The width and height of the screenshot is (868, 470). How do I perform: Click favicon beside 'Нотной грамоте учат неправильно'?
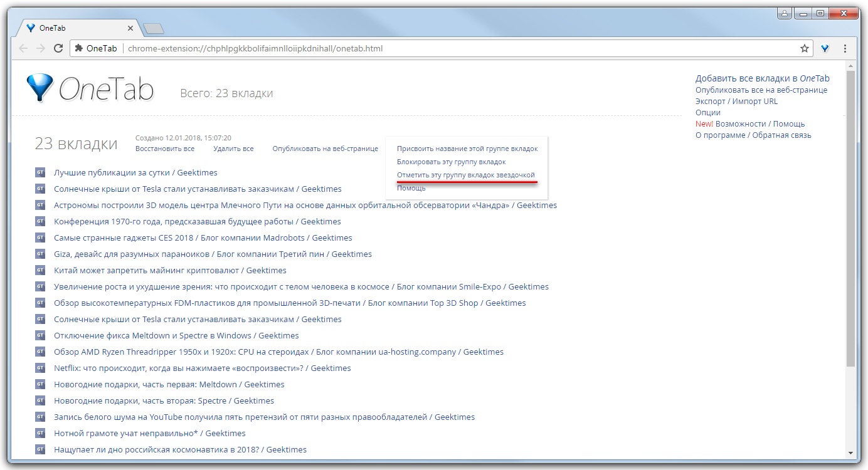(x=40, y=433)
